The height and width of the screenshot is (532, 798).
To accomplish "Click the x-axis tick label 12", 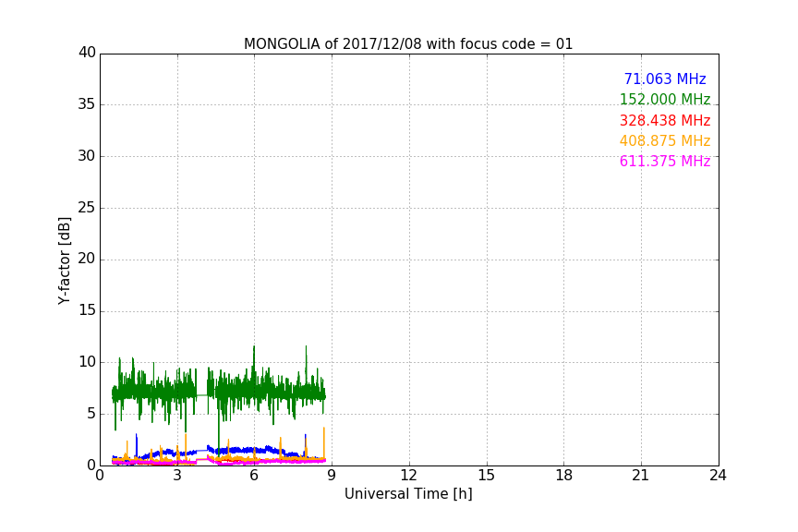I will [408, 476].
